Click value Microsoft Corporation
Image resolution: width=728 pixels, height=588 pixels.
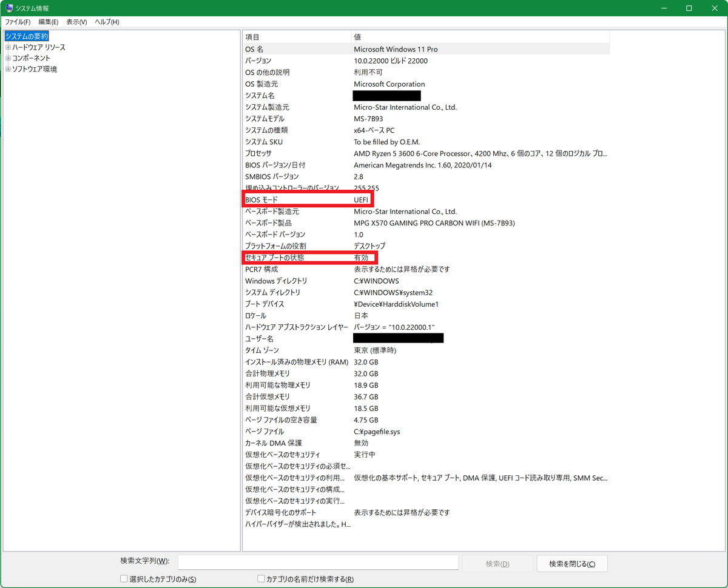tap(389, 84)
